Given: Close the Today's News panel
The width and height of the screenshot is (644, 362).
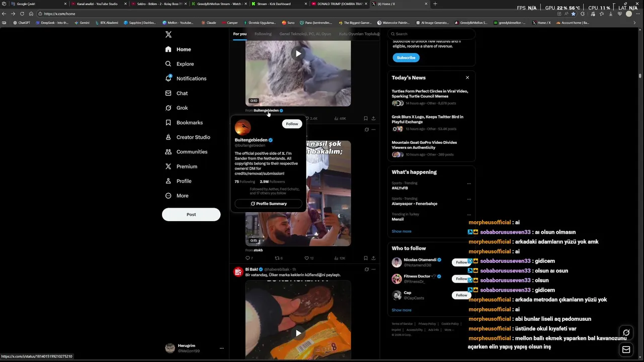Looking at the screenshot, I should coord(467,77).
